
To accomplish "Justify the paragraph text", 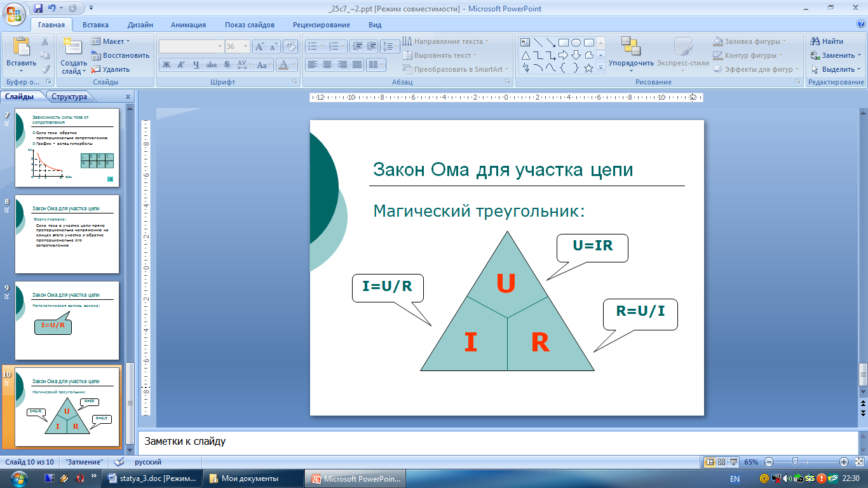I will pyautogui.click(x=357, y=65).
